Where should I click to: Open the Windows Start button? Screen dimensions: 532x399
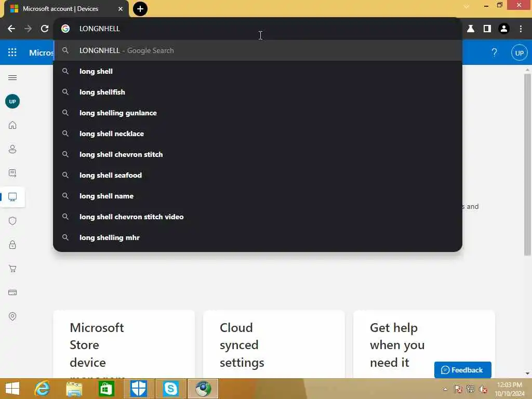tap(12, 389)
